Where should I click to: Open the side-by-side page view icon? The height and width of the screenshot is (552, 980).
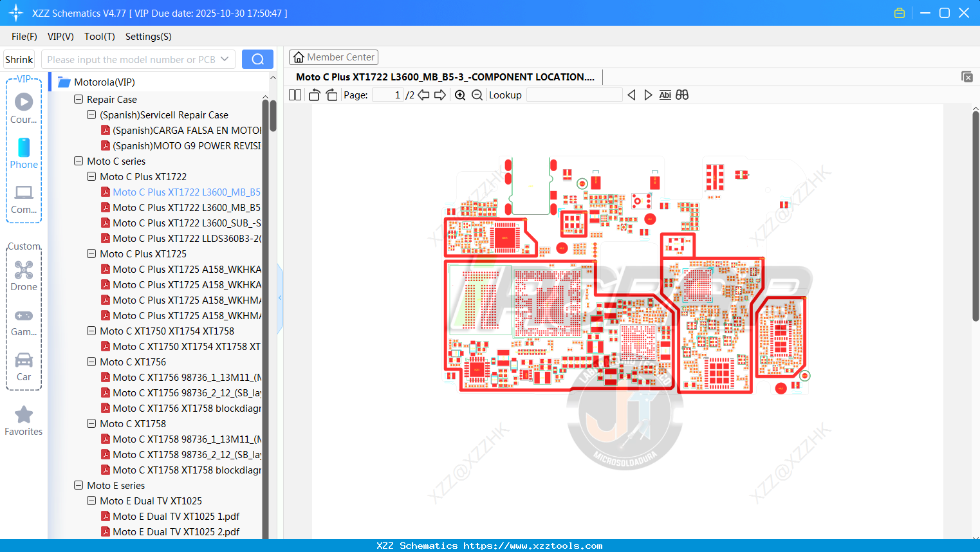click(294, 95)
